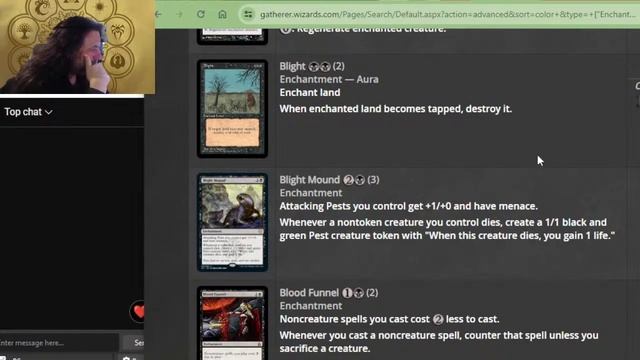The image size is (640, 360).
Task: Click black mana symbol beside Blight Mound
Action: (x=360, y=180)
